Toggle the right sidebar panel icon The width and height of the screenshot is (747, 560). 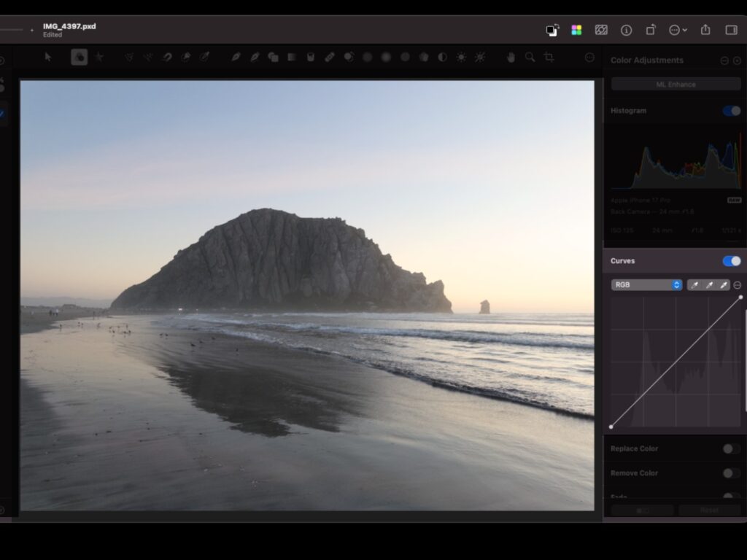point(731,30)
